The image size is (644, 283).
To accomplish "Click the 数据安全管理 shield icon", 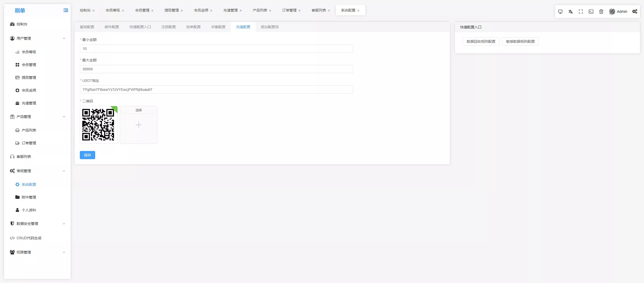I will point(12,224).
